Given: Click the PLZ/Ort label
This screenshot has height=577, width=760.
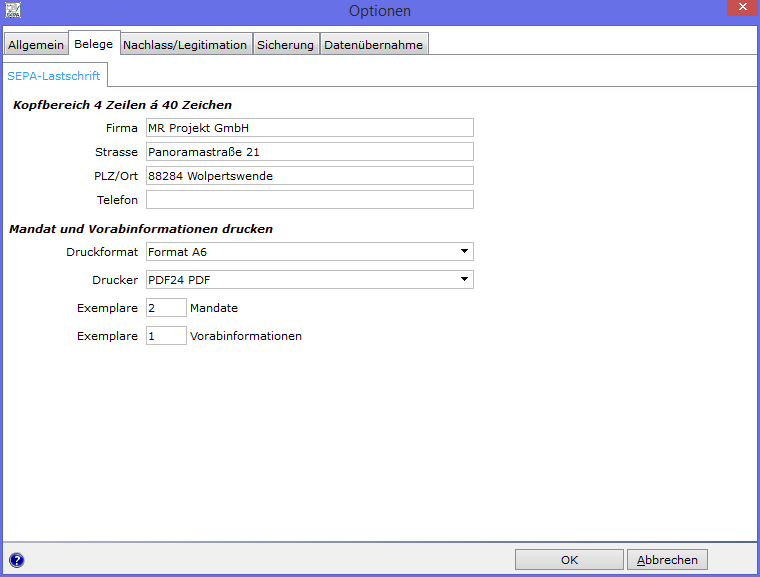Looking at the screenshot, I should [x=116, y=176].
